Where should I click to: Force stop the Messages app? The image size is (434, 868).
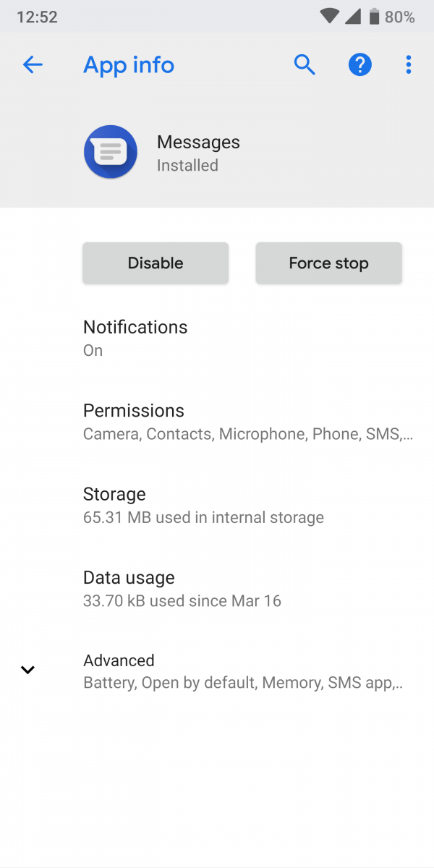point(328,263)
